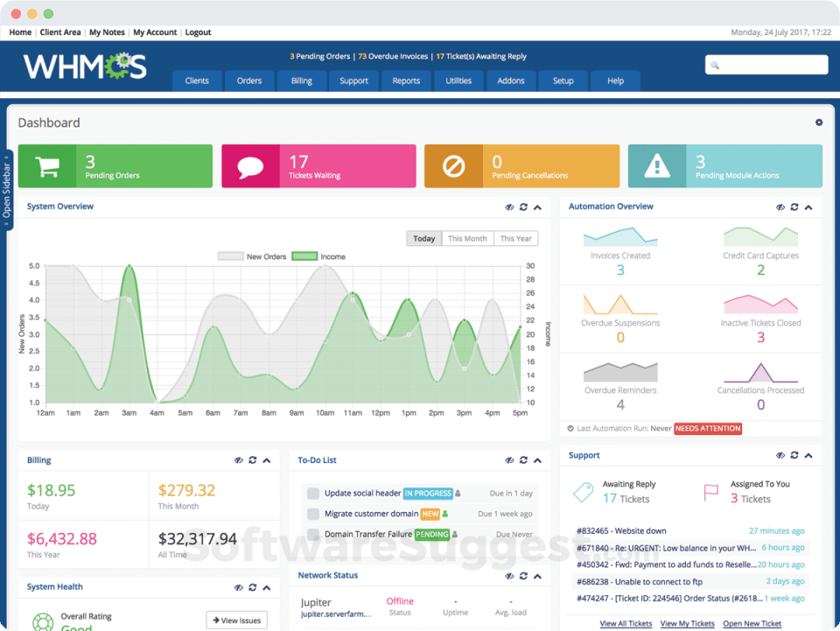Switch chart to This Month view
The height and width of the screenshot is (631, 840).
pyautogui.click(x=467, y=238)
